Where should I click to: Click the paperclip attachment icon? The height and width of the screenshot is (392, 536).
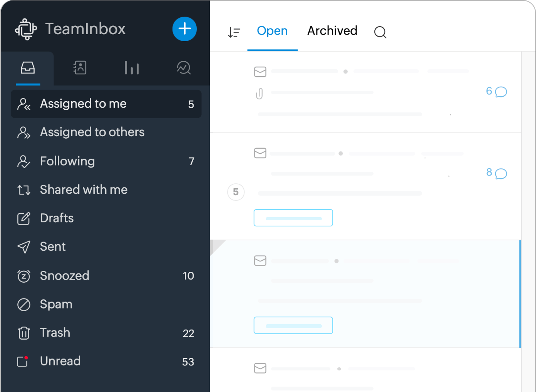[x=260, y=93]
